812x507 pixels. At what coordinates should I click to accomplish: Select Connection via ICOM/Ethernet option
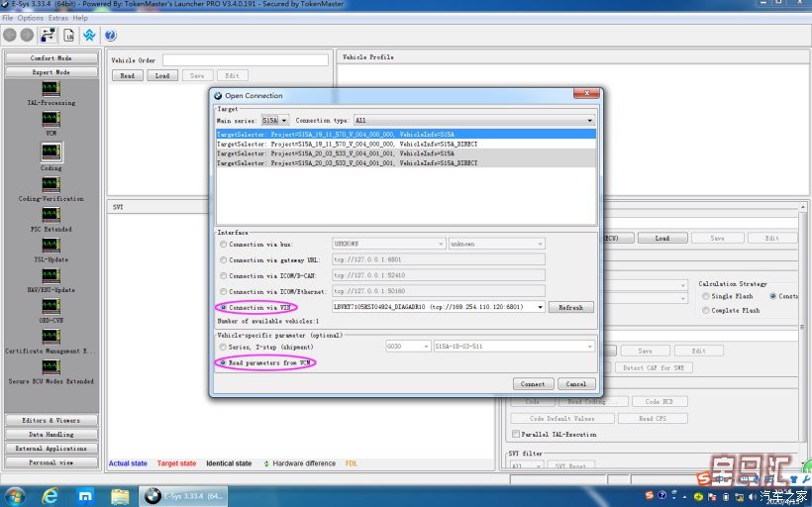click(223, 291)
